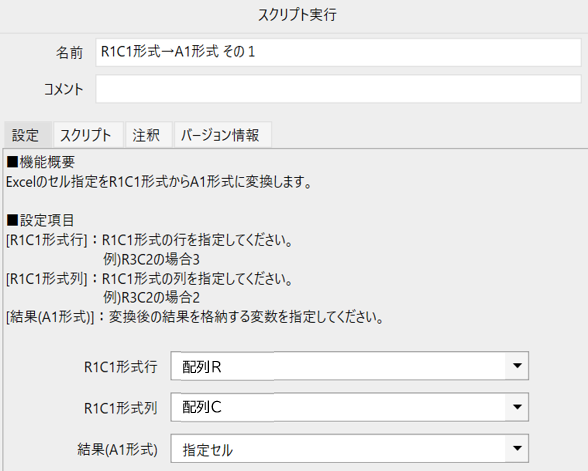The image size is (588, 471).
Task: Click the empty コメント input field
Action: pos(338,89)
